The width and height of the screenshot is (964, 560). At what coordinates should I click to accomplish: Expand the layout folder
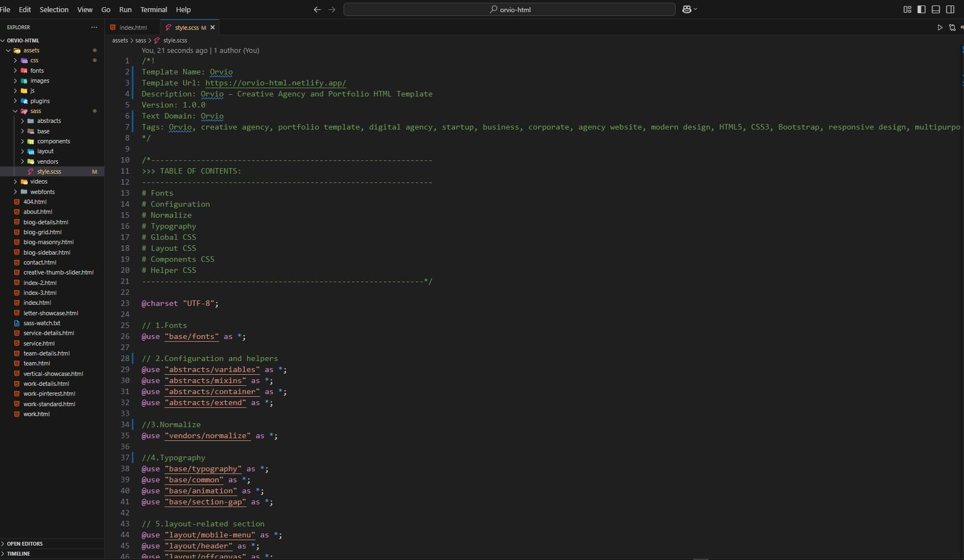(52, 151)
